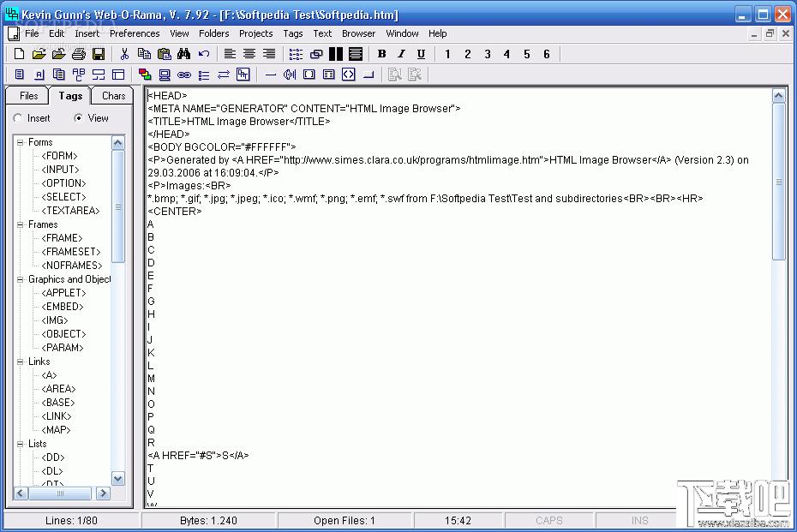The height and width of the screenshot is (532, 797).
Task: Click the editor scrollbar down area
Action: tap(779, 381)
